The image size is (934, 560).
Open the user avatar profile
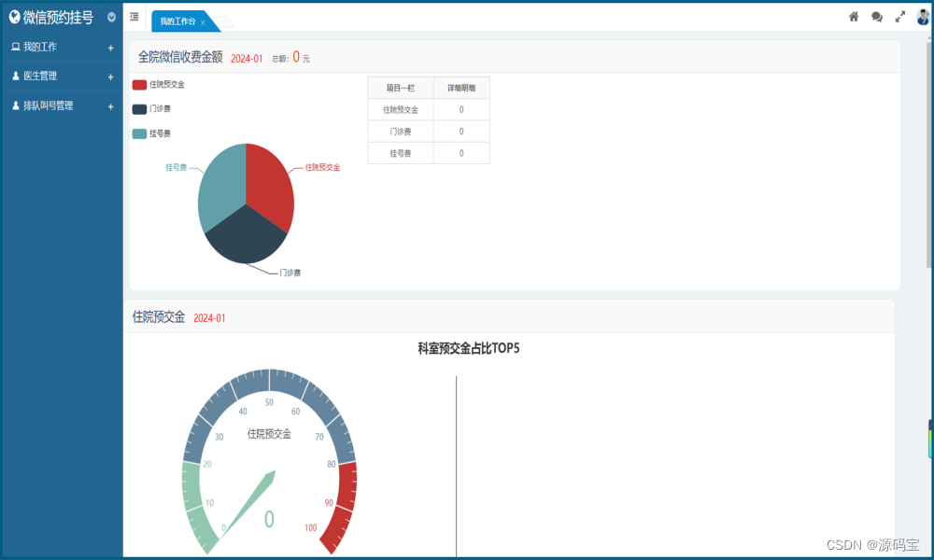pyautogui.click(x=923, y=17)
